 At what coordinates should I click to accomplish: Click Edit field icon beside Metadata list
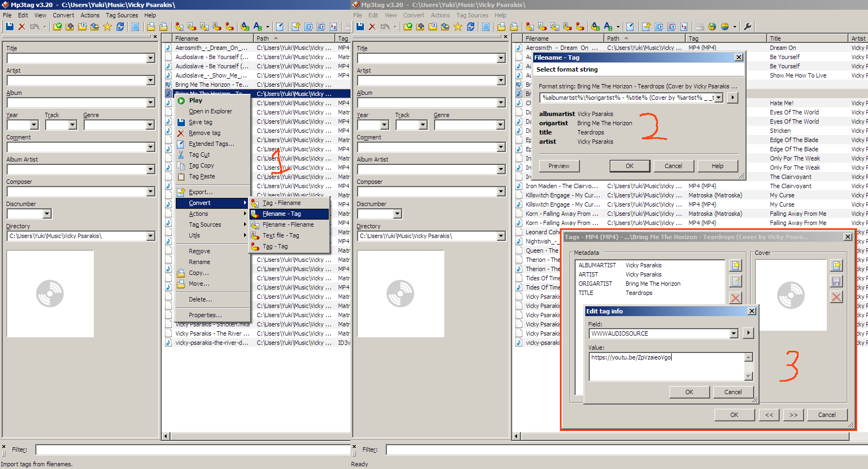point(736,281)
